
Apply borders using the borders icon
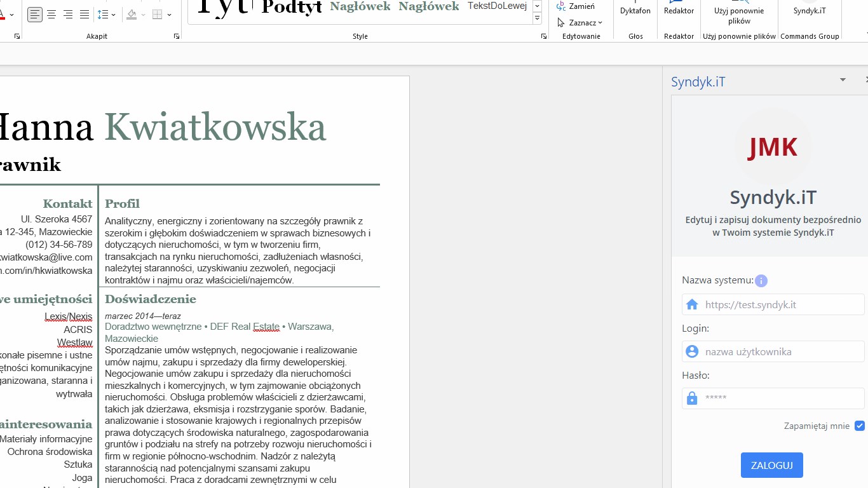click(158, 14)
